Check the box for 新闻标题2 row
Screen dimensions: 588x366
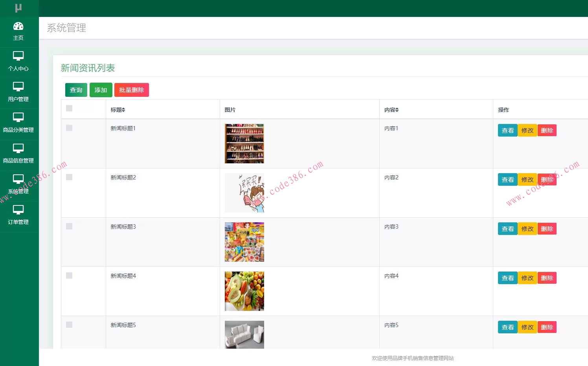tap(69, 177)
